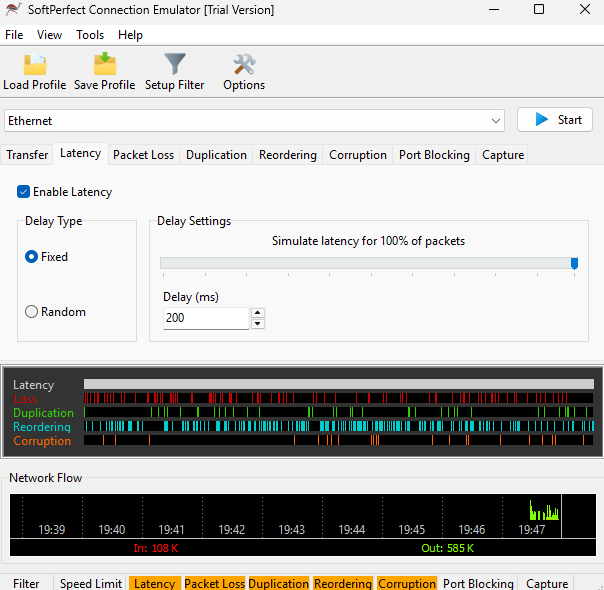Select the Fixed delay type
The height and width of the screenshot is (590, 604).
point(31,256)
